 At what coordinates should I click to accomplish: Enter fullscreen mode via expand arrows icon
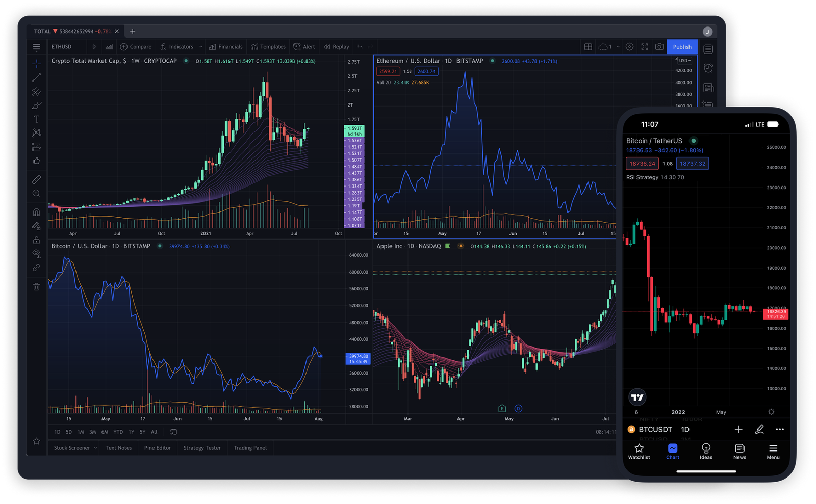pyautogui.click(x=645, y=47)
